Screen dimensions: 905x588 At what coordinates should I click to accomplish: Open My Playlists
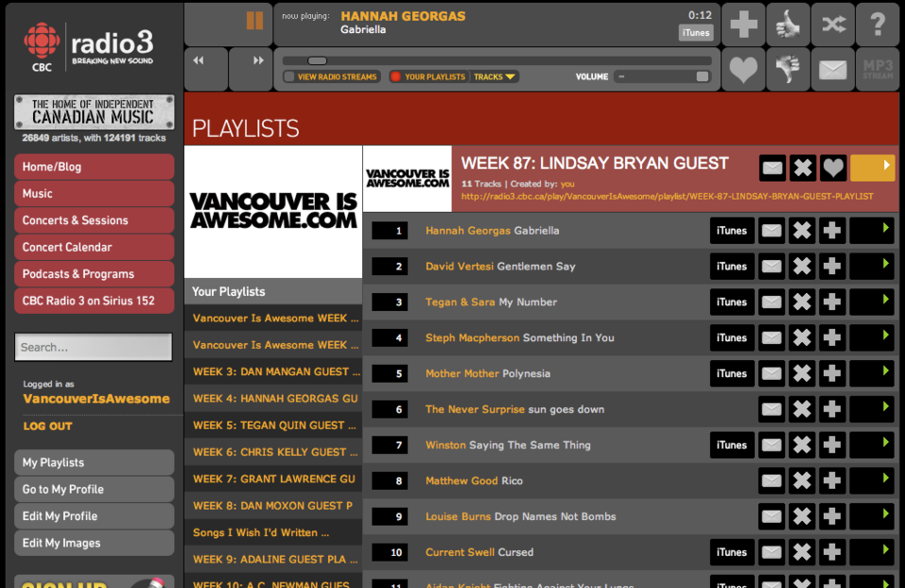[94, 463]
